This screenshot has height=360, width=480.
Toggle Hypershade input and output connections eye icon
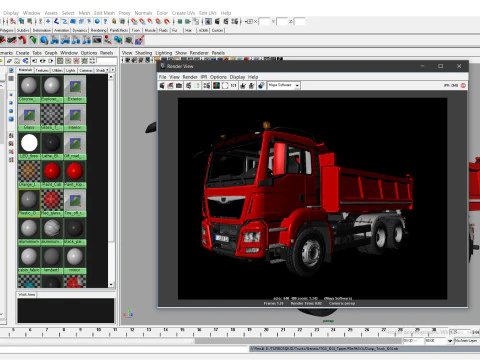click(x=42, y=61)
